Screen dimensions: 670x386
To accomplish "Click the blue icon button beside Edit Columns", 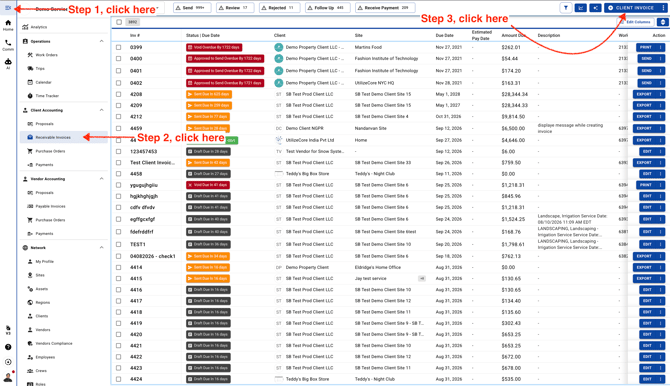I will [662, 22].
